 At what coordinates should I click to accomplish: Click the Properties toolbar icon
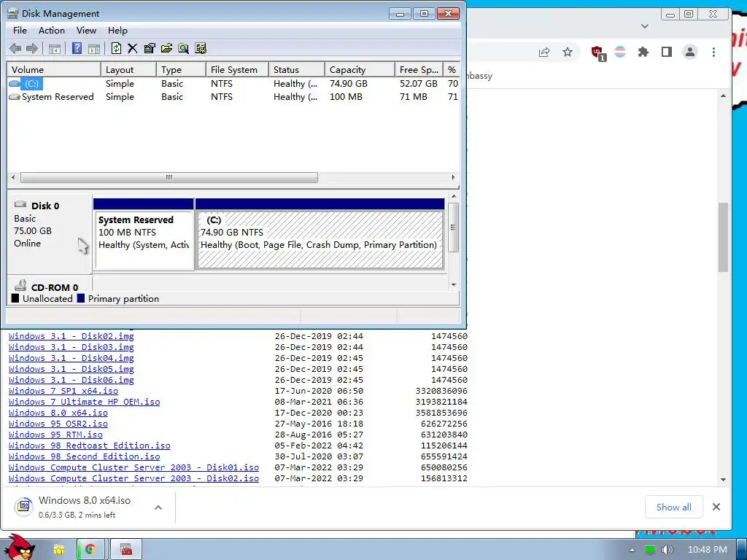pos(150,48)
